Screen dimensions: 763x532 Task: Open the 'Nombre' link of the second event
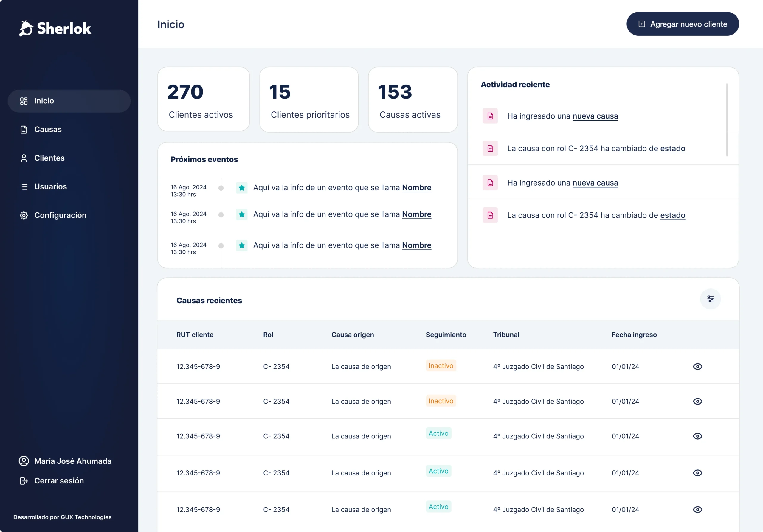click(416, 214)
